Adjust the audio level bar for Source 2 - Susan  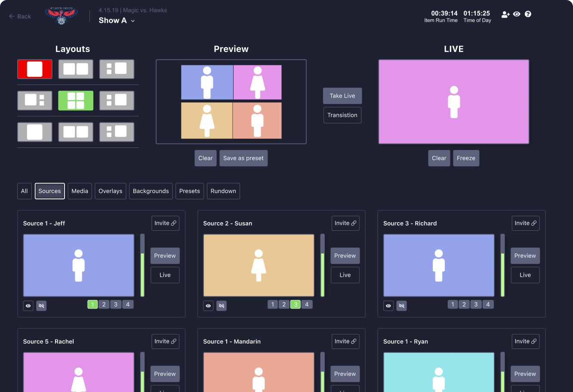(x=323, y=265)
